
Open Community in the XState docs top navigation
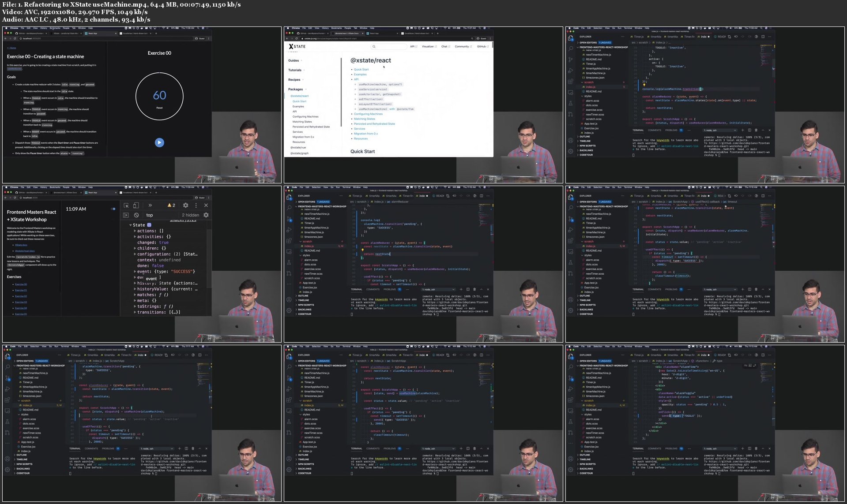[x=463, y=46]
